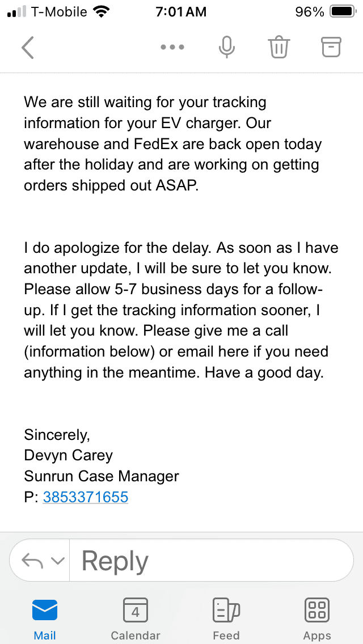
Task: Switch to the Mail tab
Action: (x=45, y=618)
